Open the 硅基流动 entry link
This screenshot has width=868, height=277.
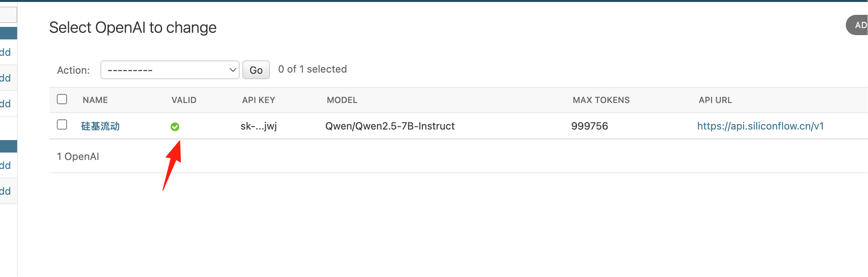(101, 126)
